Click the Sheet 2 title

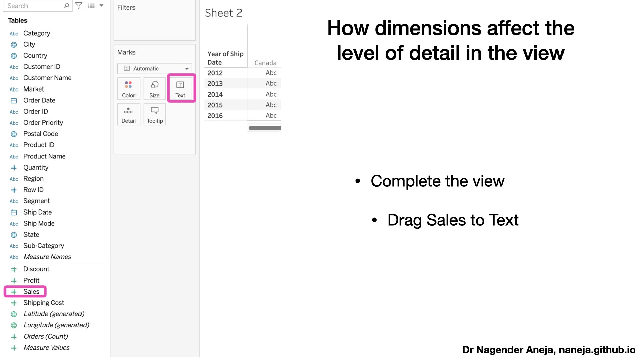(223, 13)
